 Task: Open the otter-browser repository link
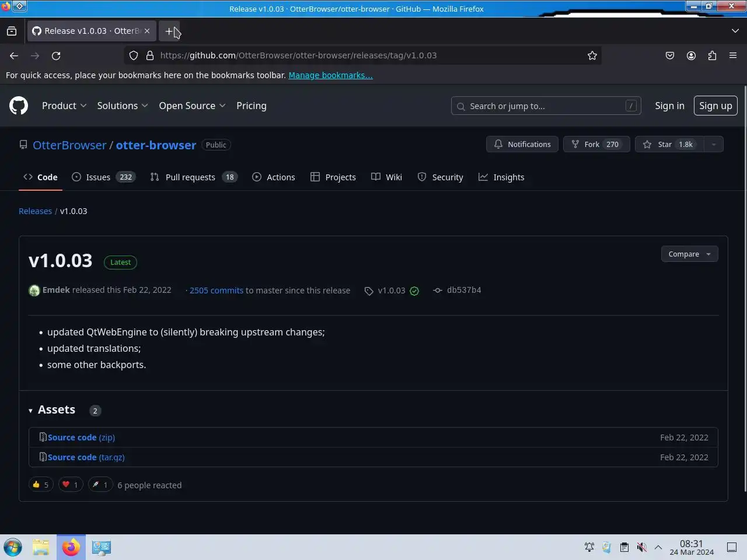(156, 145)
